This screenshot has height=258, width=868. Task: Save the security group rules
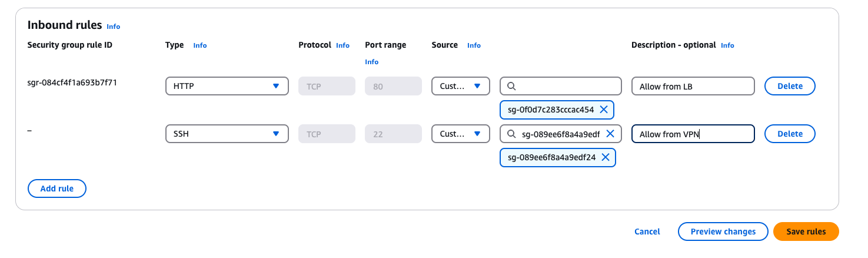(x=806, y=231)
